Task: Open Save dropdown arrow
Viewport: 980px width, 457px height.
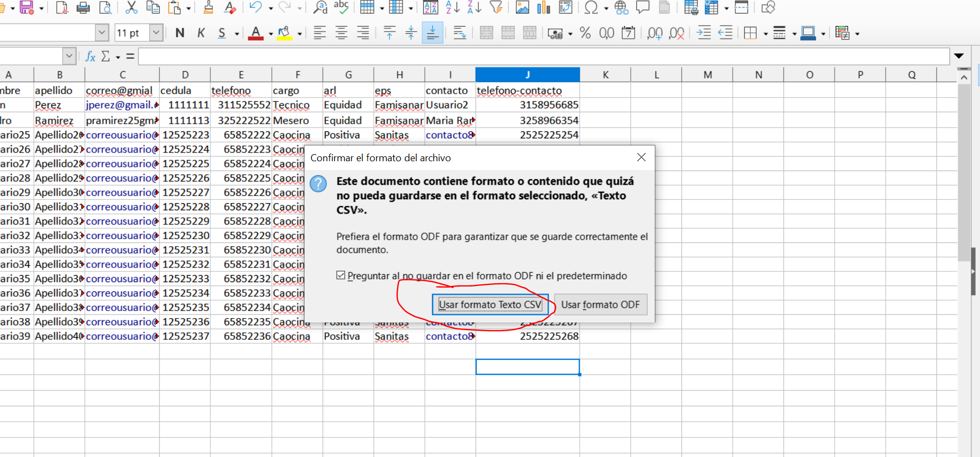Action: point(41,8)
